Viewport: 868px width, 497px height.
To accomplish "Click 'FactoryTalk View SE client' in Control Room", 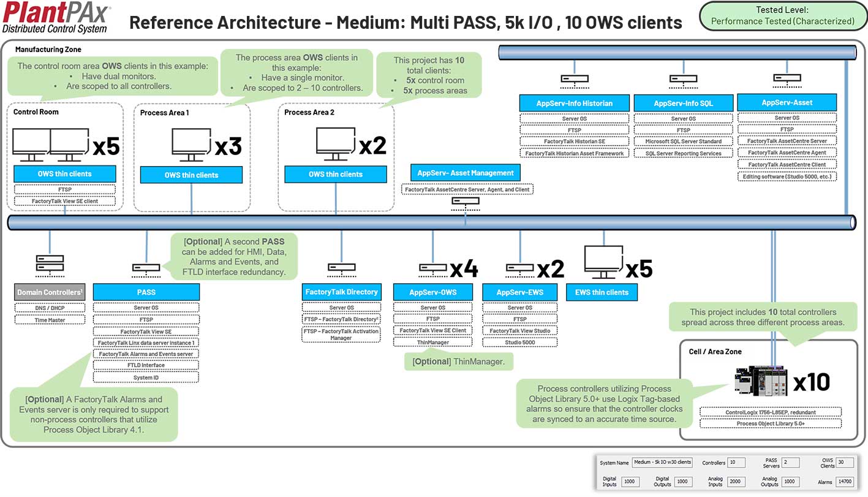I will [x=64, y=201].
